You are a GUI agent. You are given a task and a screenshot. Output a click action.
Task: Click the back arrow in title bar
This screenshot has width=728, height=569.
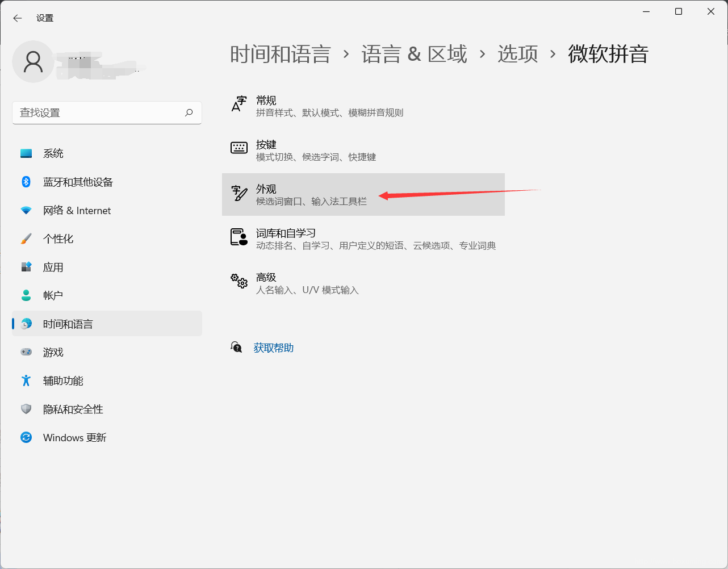click(x=18, y=18)
